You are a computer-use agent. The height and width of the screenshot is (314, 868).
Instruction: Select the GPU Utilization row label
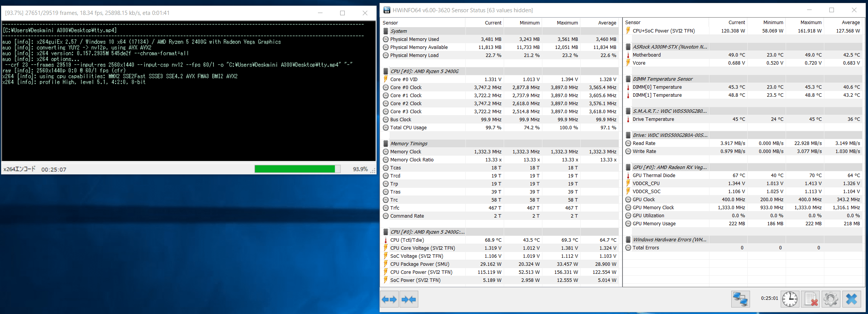tap(649, 215)
